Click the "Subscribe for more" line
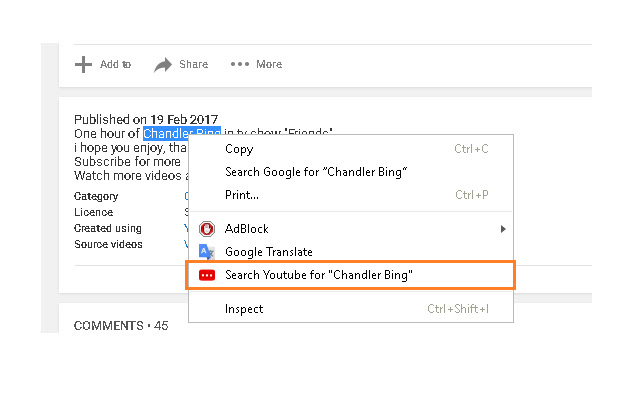This screenshot has width=640, height=400. point(127,162)
